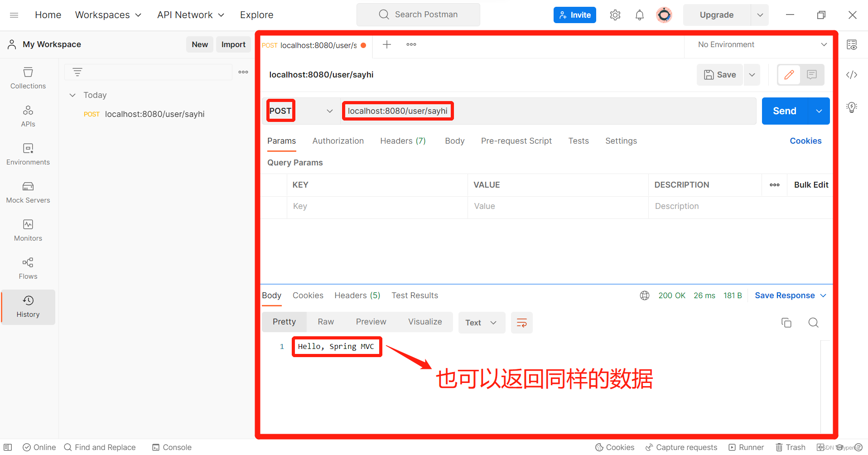Open tab options ellipsis menu
The height and width of the screenshot is (455, 868).
[411, 44]
